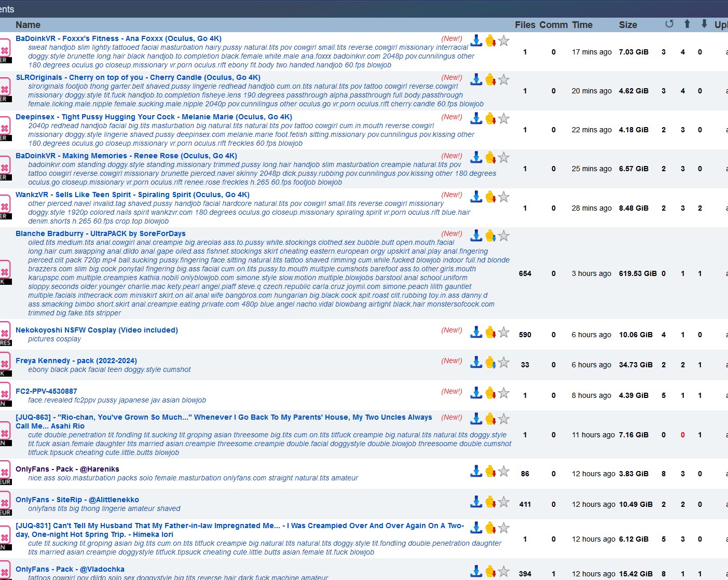
Task: Sort by leechers down-arrow column icon
Action: coord(704,24)
